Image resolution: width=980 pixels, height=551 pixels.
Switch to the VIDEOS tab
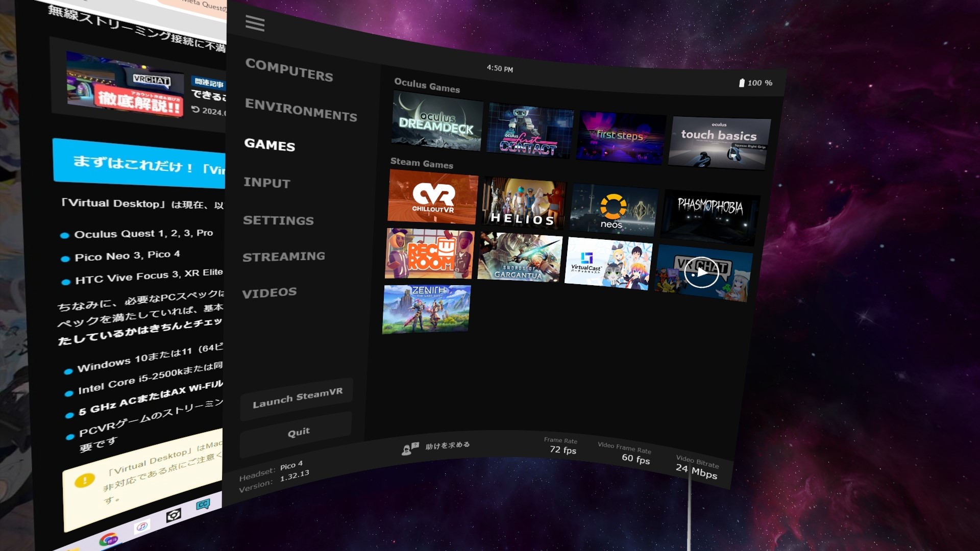click(x=270, y=292)
